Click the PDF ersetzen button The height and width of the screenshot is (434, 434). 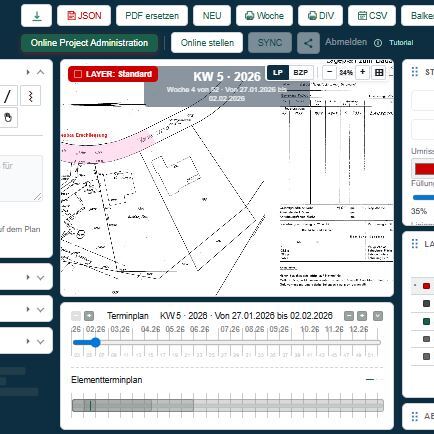[152, 16]
